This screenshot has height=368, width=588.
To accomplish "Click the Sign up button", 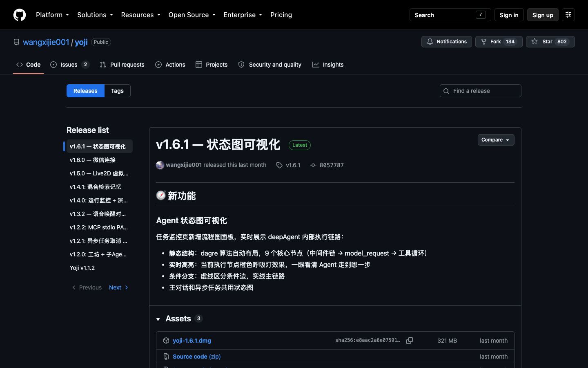I will (x=543, y=15).
